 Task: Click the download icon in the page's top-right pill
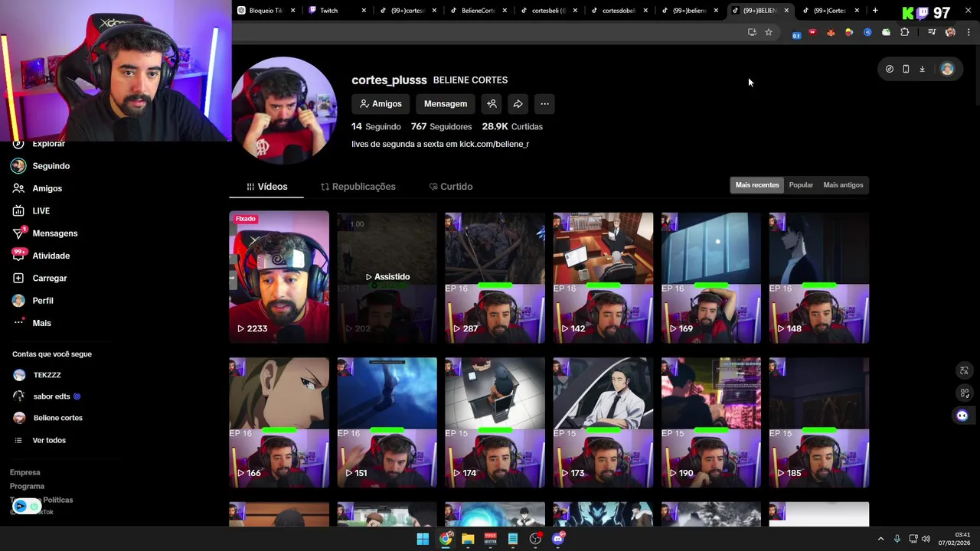click(x=922, y=69)
